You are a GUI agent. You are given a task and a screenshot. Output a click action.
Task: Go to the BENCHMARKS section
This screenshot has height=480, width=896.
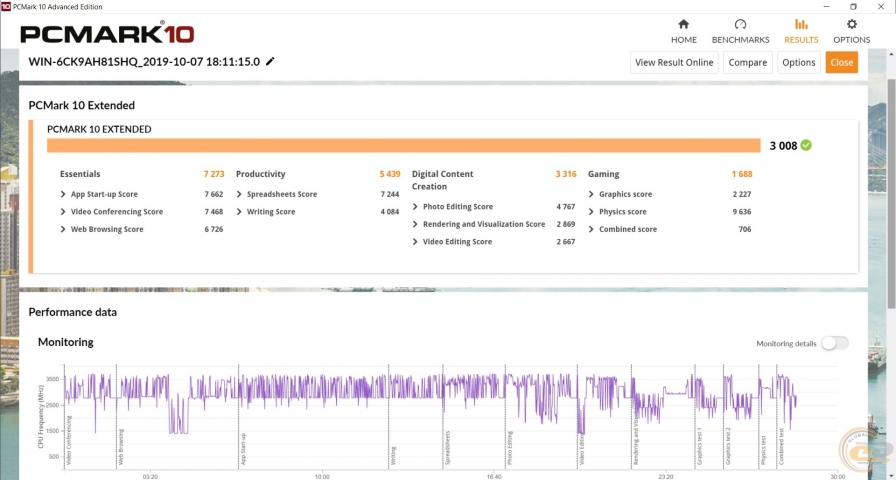741,31
